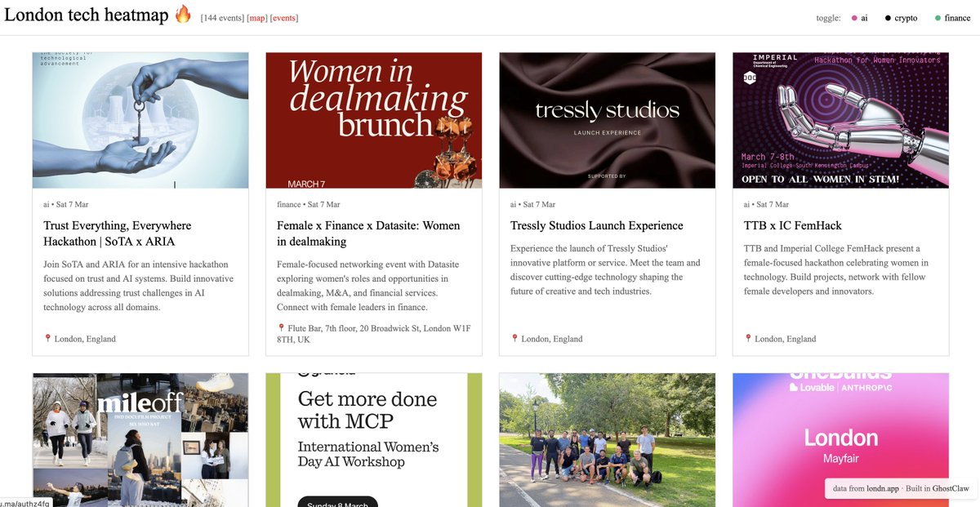This screenshot has width=980, height=507.
Task: Toggle the finance category filter
Action: coord(952,18)
